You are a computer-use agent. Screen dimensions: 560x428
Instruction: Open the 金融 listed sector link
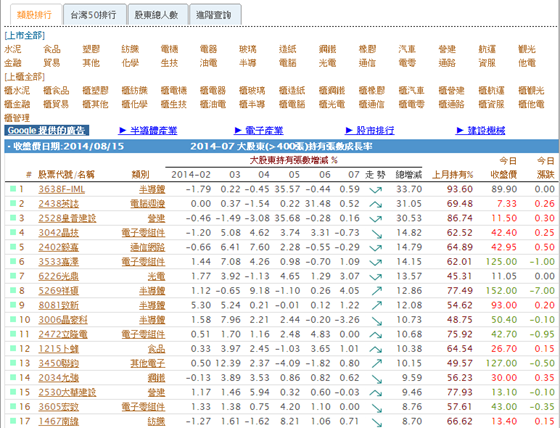13,63
